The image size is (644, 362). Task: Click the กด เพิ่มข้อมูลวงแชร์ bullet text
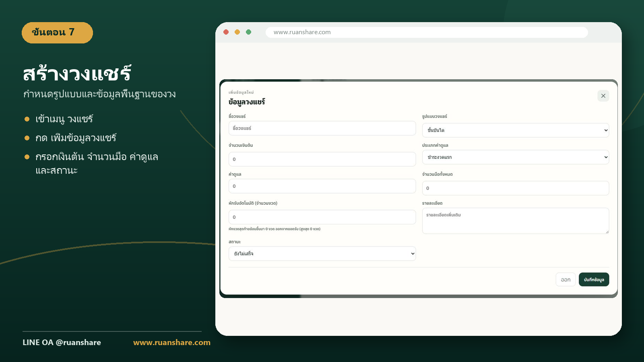coord(76,138)
